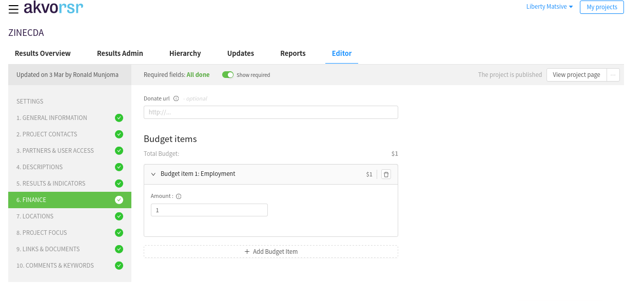Click the Finance section checkmark
This screenshot has width=644, height=301.
coord(119,200)
